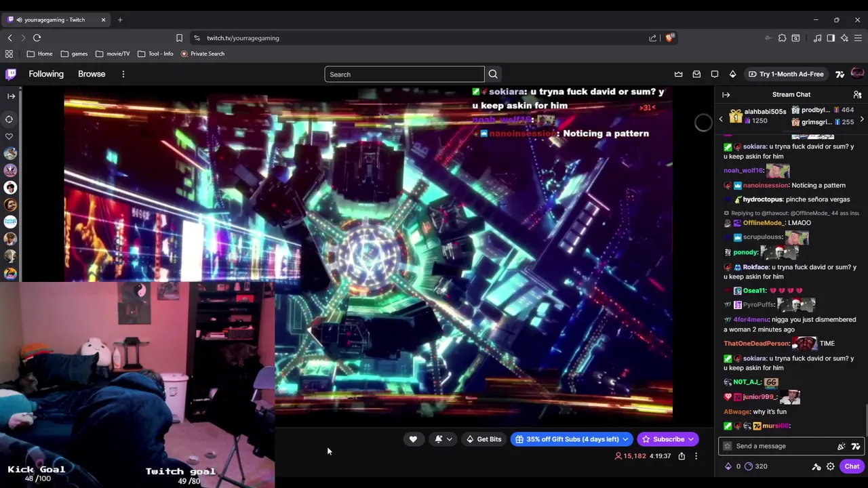This screenshot has height=488, width=868.
Task: Toggle follow heart button under video
Action: (x=413, y=439)
